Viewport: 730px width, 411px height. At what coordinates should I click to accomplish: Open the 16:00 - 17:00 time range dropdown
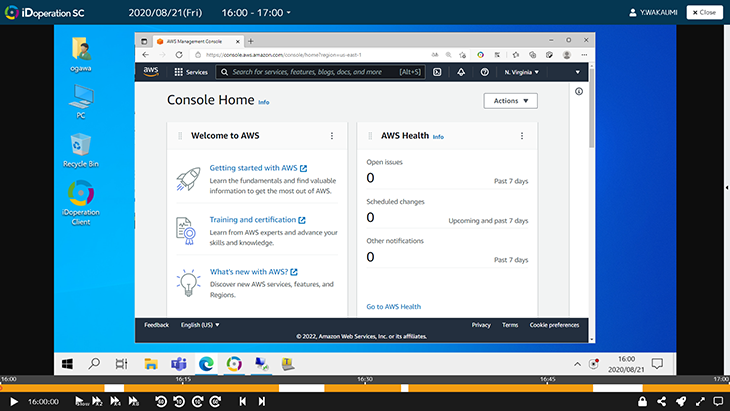click(256, 13)
